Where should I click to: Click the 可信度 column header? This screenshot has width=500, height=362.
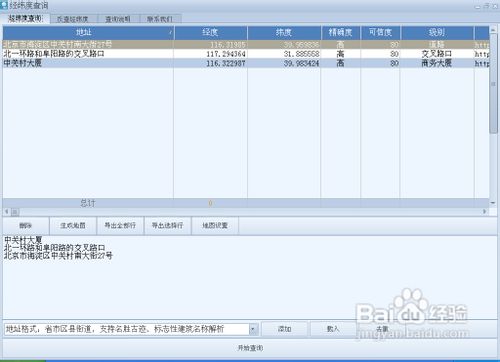380,32
